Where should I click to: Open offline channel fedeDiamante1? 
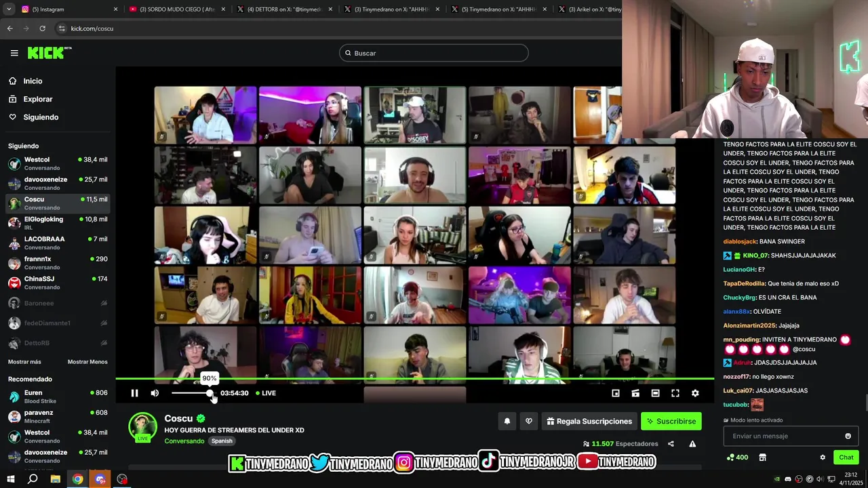pyautogui.click(x=58, y=323)
